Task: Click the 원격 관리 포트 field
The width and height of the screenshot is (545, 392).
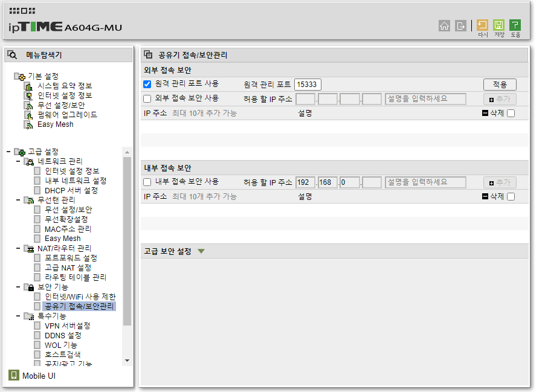Action: 307,84
